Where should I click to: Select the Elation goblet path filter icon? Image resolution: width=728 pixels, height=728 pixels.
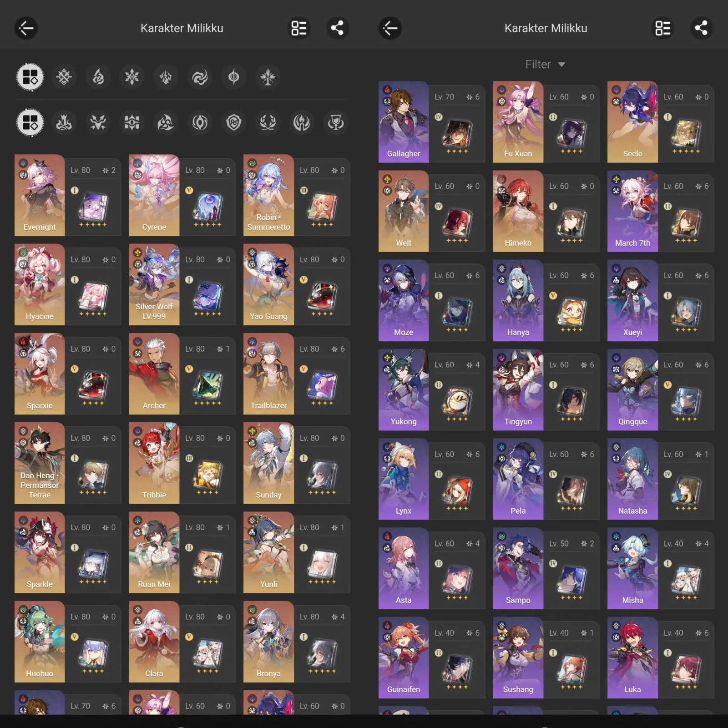(x=336, y=122)
